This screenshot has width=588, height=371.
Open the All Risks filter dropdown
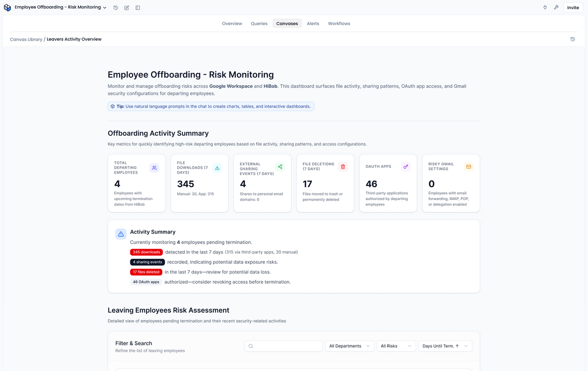point(396,346)
